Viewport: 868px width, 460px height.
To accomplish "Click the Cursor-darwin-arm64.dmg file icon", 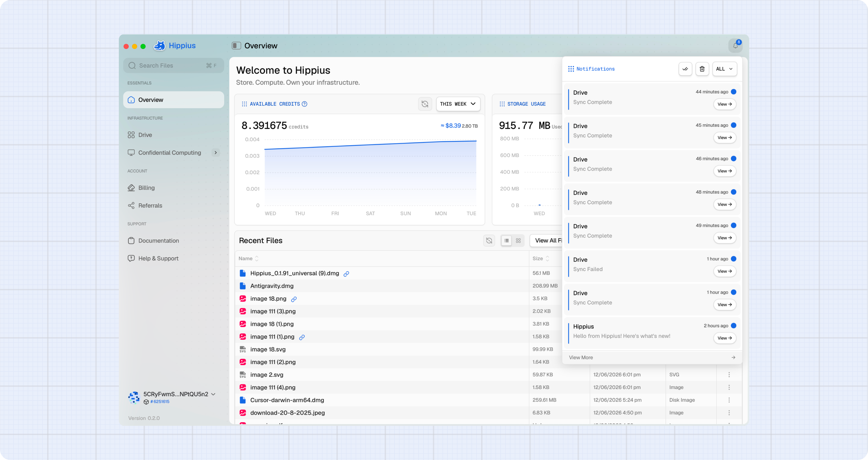I will tap(243, 400).
